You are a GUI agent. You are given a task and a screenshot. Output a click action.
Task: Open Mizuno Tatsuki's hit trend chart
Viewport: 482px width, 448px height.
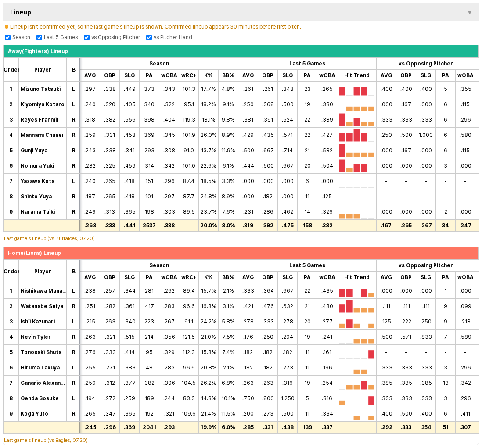[x=356, y=90]
